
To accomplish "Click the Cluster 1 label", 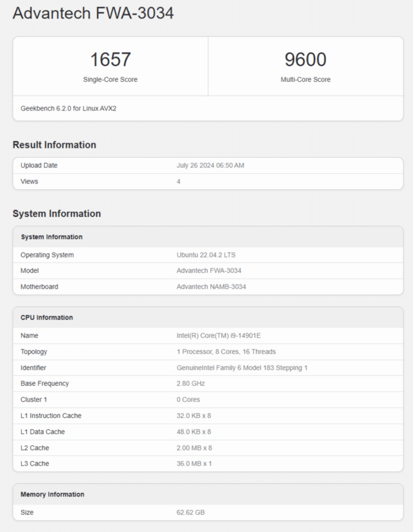I will pyautogui.click(x=34, y=400).
